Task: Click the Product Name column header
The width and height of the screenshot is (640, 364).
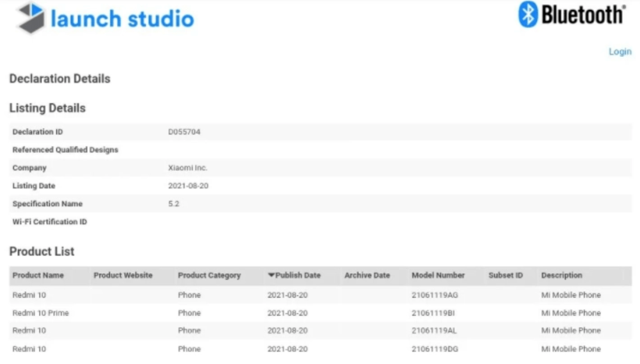Action: pos(38,276)
